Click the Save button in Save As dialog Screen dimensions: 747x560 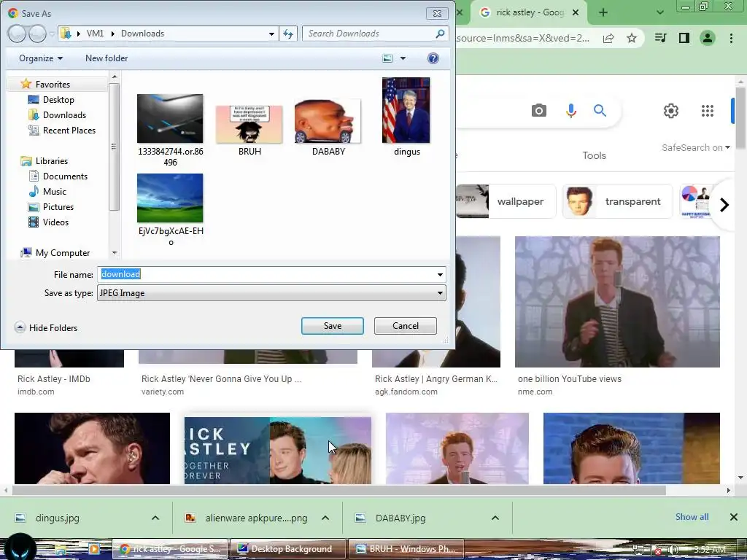click(x=332, y=326)
